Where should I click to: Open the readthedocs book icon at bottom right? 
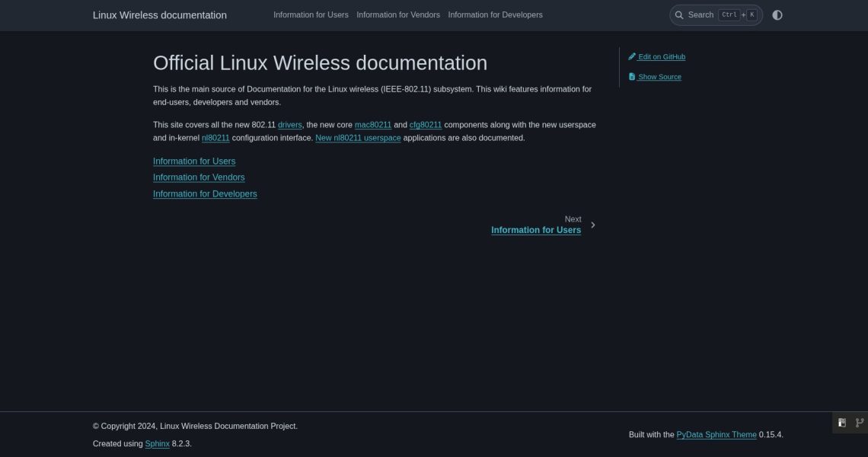(841, 422)
